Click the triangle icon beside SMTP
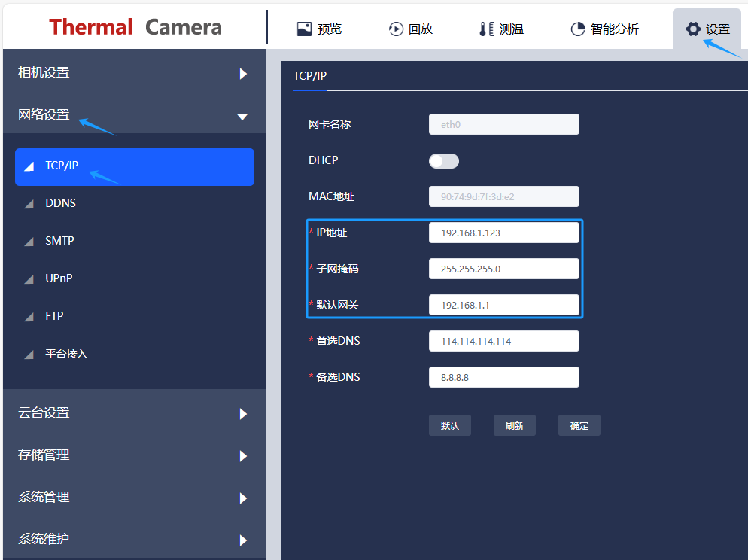The width and height of the screenshot is (748, 560). [29, 242]
